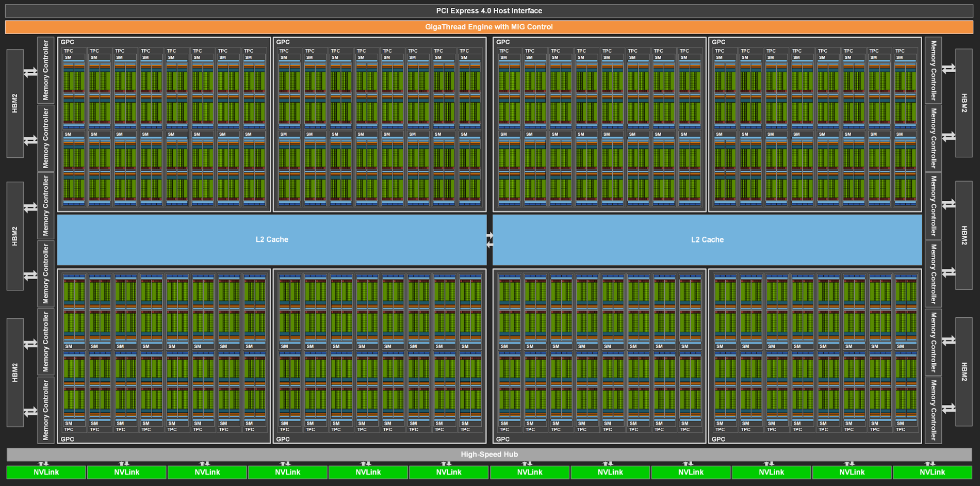Select the middle-right HBM2 memory block

(964, 235)
